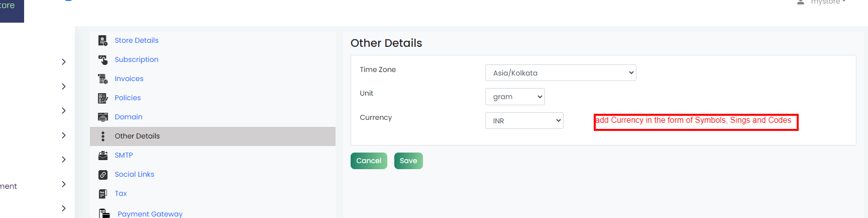The image size is (868, 218).
Task: Click the Policies document icon
Action: (103, 98)
